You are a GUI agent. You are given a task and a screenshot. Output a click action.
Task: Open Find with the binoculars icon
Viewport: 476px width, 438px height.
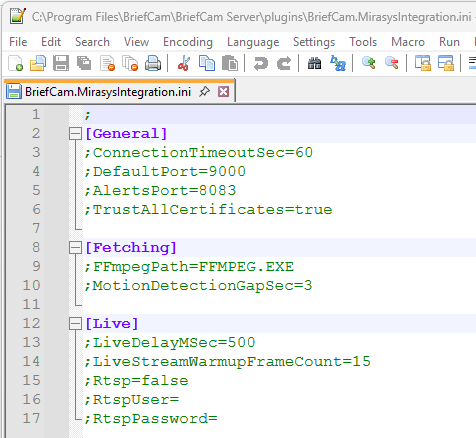314,63
